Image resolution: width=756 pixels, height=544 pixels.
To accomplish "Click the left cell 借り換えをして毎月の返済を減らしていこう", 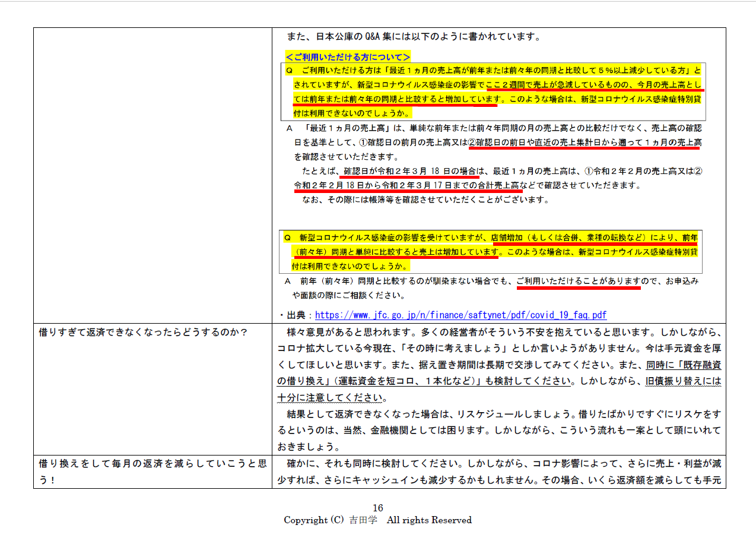I will (x=152, y=464).
